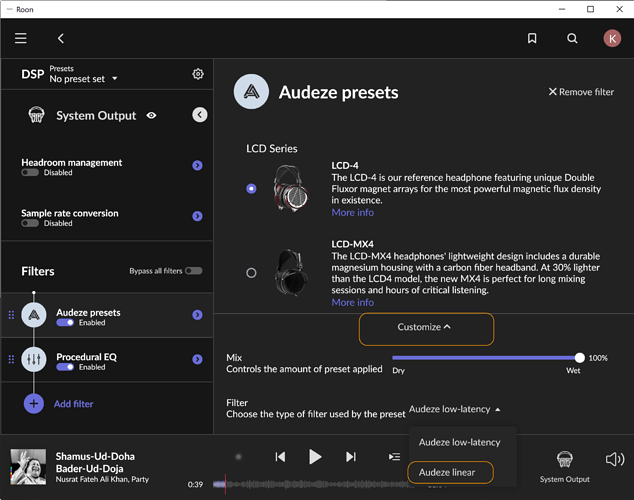Click the LCD Series heading

click(x=272, y=149)
